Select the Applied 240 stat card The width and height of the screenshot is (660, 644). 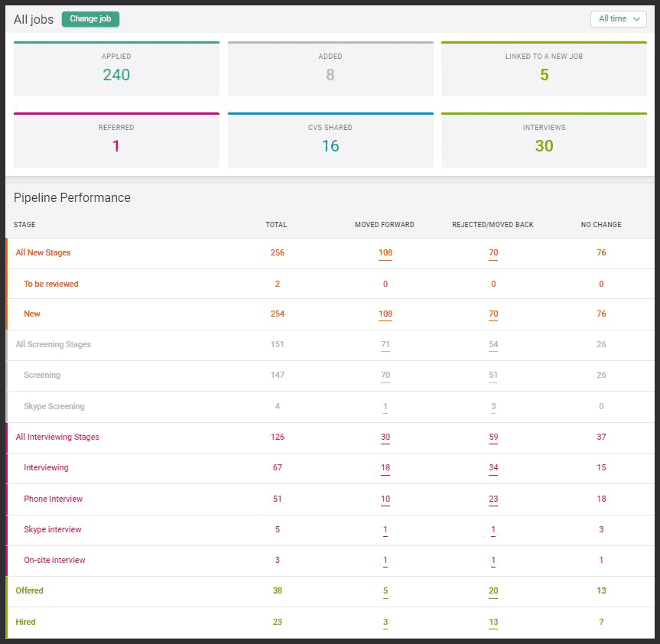click(116, 69)
